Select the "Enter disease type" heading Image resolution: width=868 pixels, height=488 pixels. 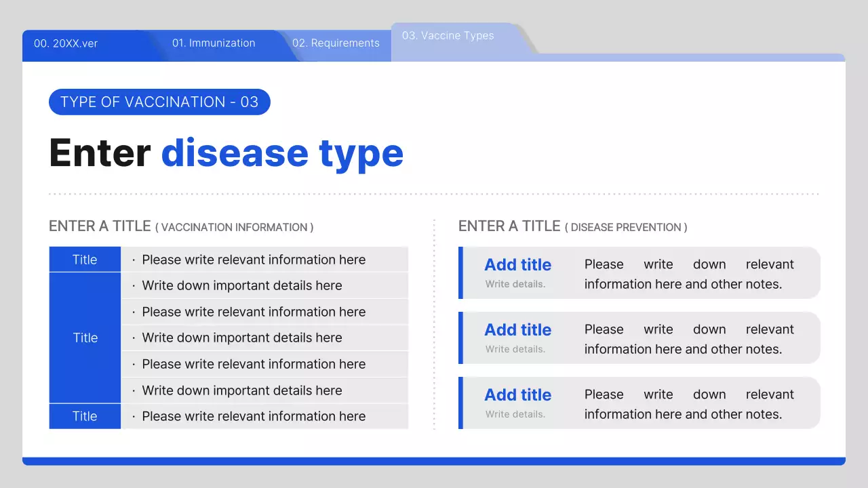pyautogui.click(x=226, y=152)
